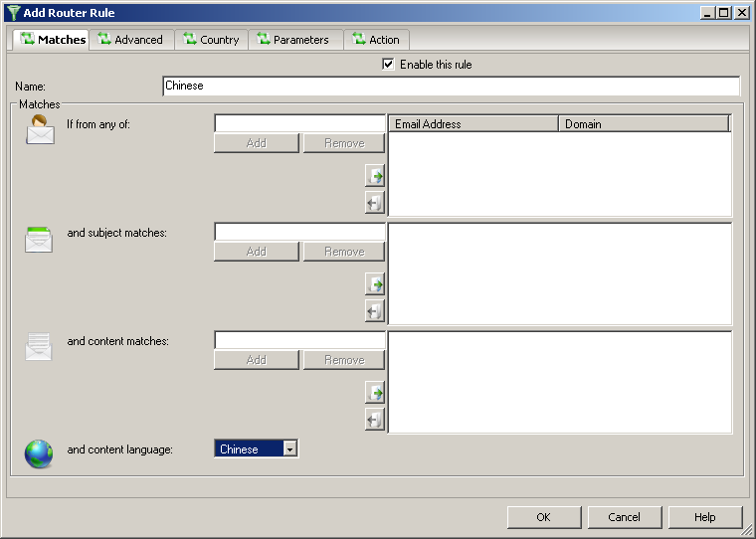Click the globe icon next to content language
Screen dimensions: 756x539
pyautogui.click(x=39, y=453)
